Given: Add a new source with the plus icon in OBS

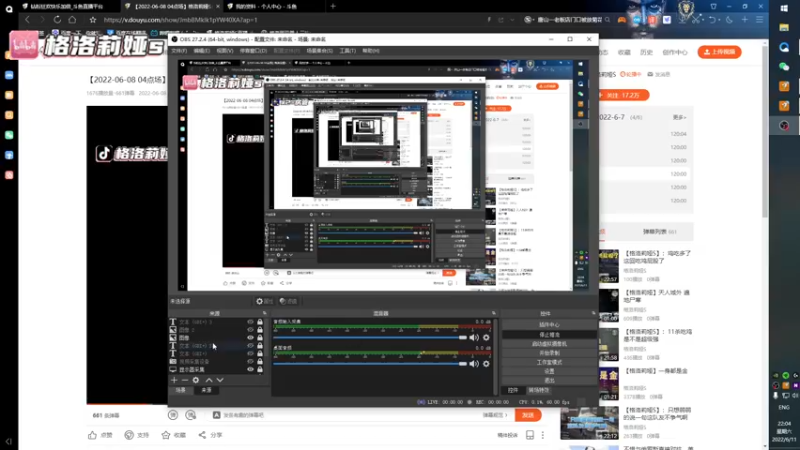Looking at the screenshot, I should (174, 380).
